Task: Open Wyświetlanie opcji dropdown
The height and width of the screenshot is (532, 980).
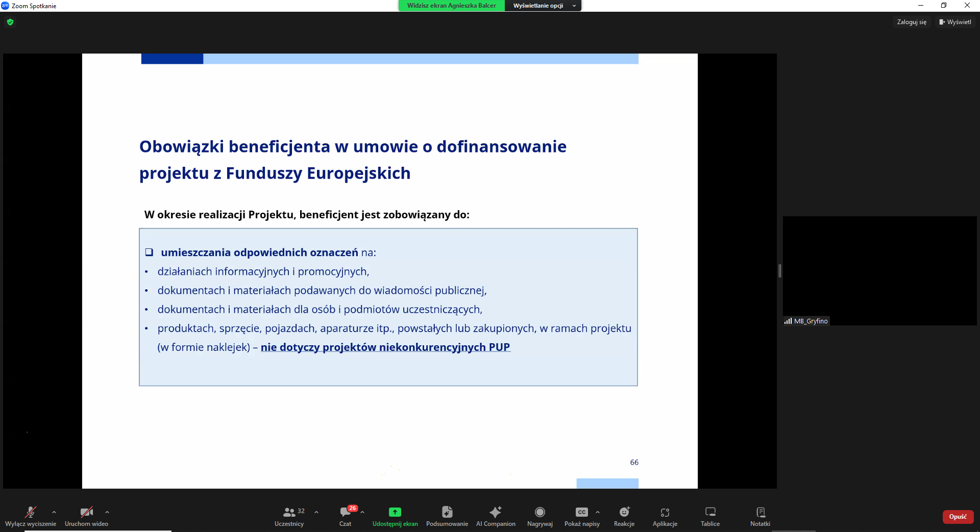Action: [543, 6]
